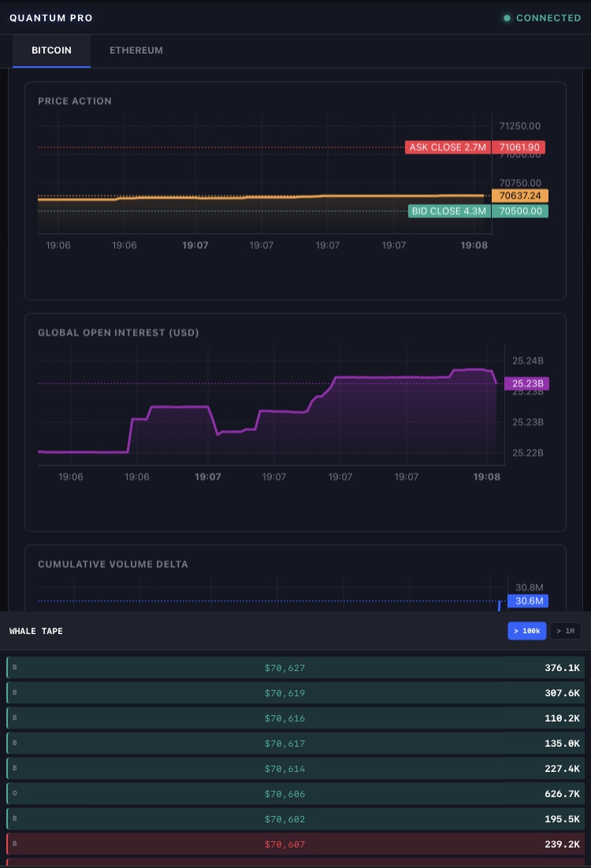This screenshot has width=591, height=868.
Task: Click the red $70,607 sell trade row
Action: point(295,844)
